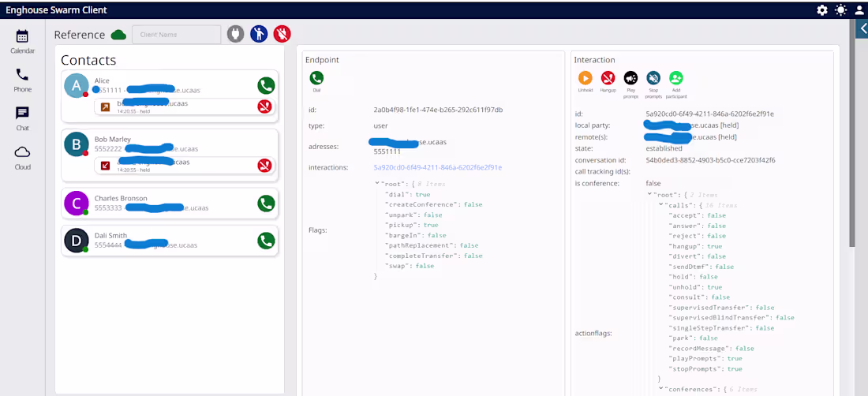Click the Dial icon in Endpoint panel
The height and width of the screenshot is (396, 868).
(x=316, y=78)
